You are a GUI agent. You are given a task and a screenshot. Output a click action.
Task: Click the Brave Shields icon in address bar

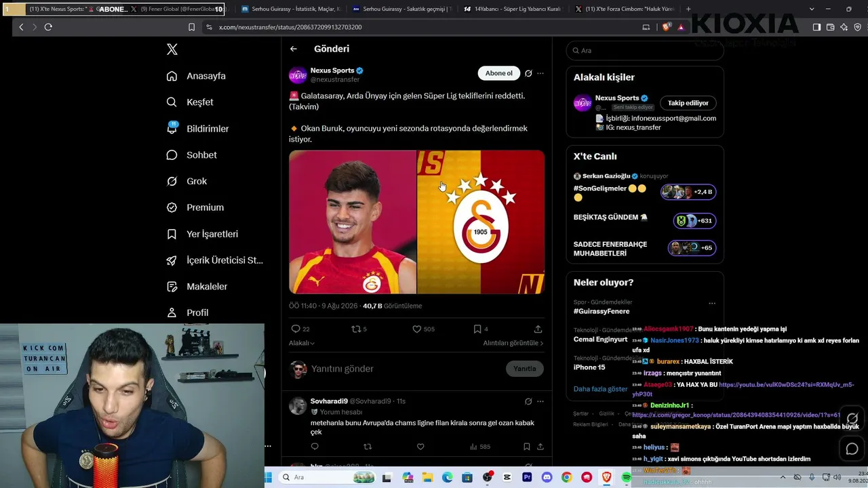[667, 27]
